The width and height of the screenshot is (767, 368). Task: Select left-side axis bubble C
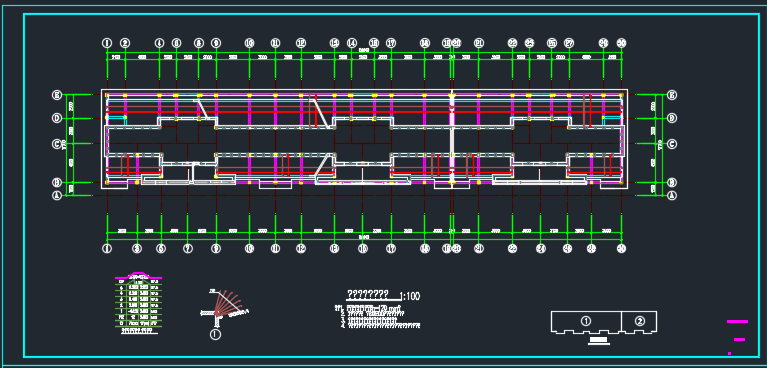pyautogui.click(x=57, y=144)
